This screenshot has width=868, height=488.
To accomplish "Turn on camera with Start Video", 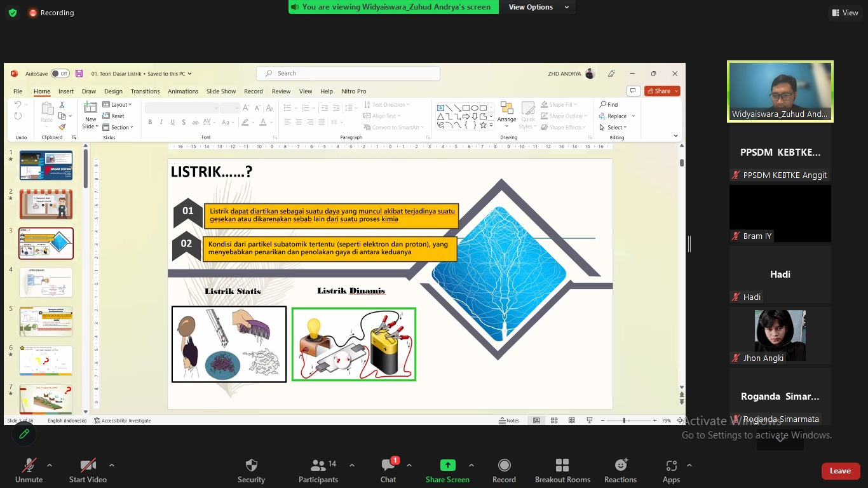I will pos(88,466).
